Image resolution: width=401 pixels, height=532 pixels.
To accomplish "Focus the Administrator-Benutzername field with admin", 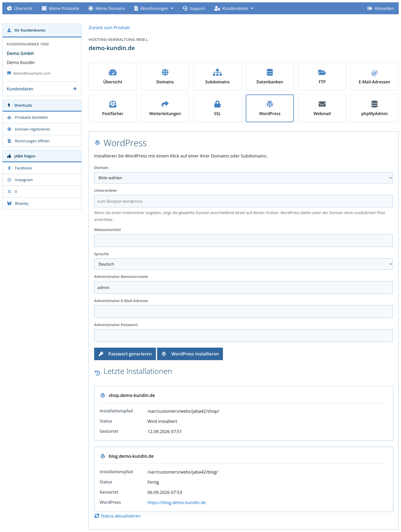I will [x=243, y=287].
